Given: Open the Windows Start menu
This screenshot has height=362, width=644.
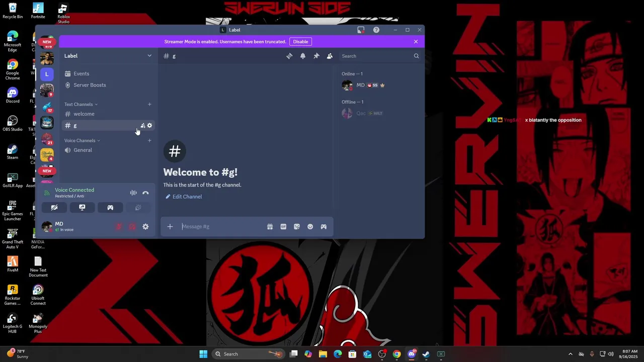Looking at the screenshot, I should click(x=203, y=354).
